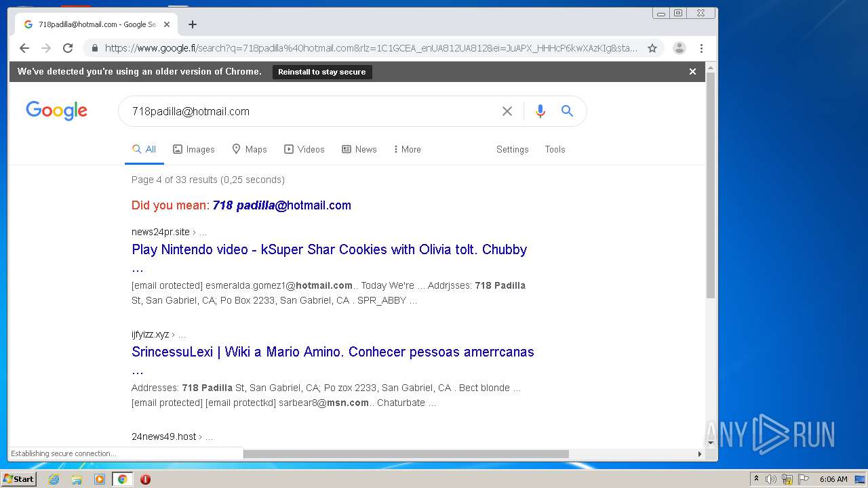Open a new tab with plus button

193,24
